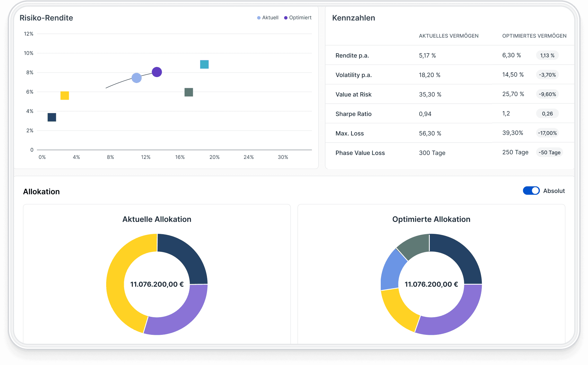Click the 35,30 % current Value at Risk
This screenshot has height=365, width=588.
click(x=430, y=94)
